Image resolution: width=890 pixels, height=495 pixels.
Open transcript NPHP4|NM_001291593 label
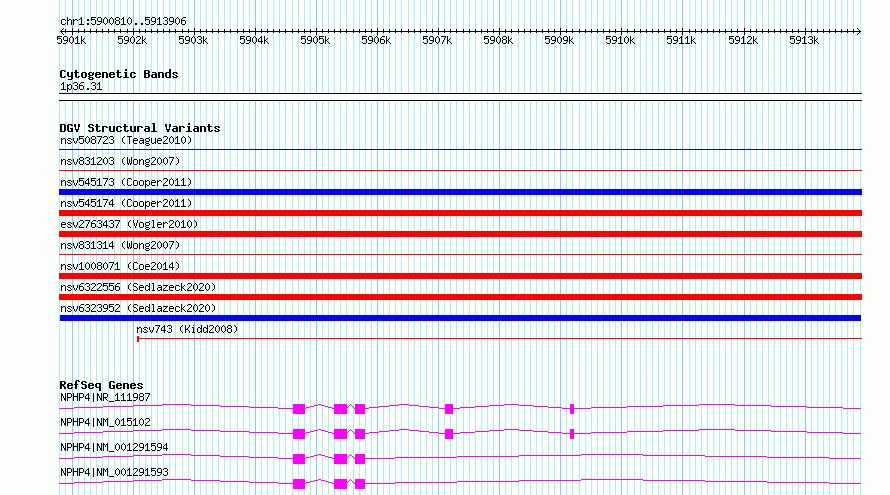[114, 472]
